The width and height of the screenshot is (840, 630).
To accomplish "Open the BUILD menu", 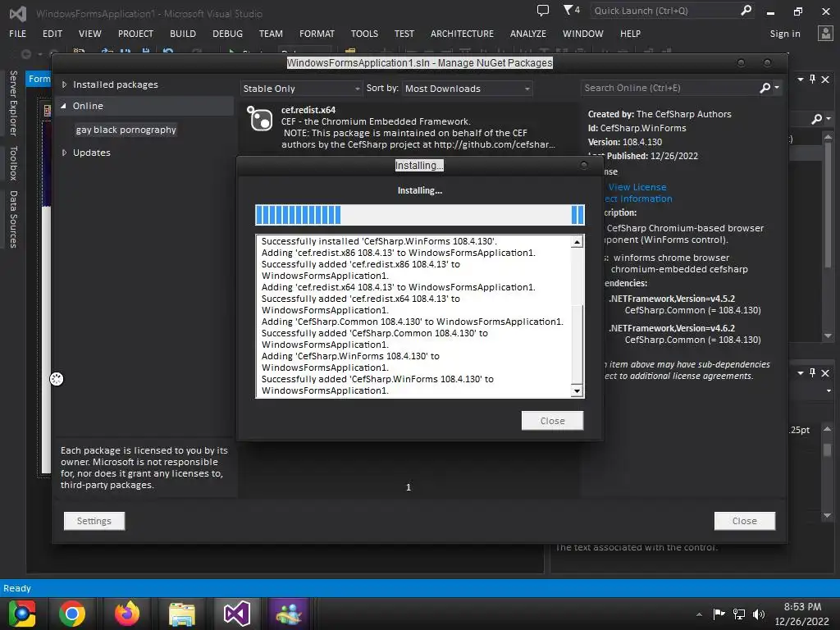I will (183, 34).
